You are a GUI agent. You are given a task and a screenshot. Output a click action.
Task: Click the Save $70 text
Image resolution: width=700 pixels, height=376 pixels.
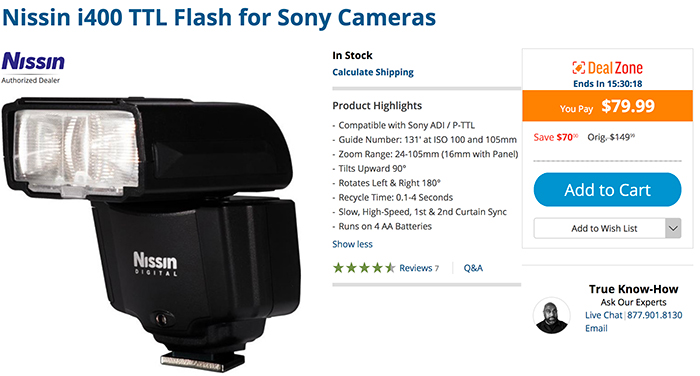pyautogui.click(x=555, y=137)
